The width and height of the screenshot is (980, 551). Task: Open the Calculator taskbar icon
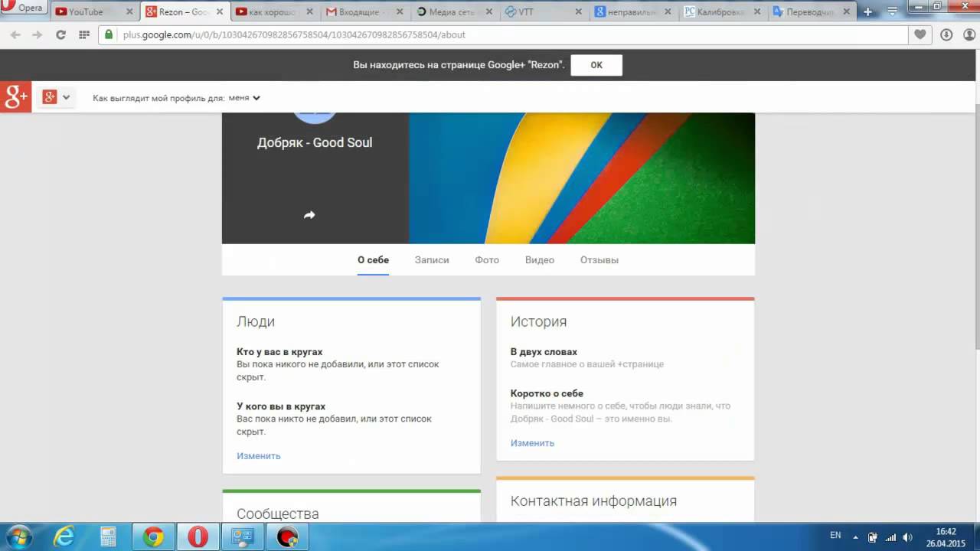click(108, 537)
